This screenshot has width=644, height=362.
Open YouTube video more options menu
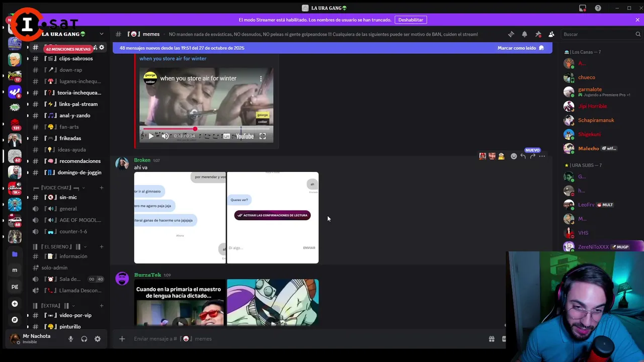pyautogui.click(x=261, y=78)
